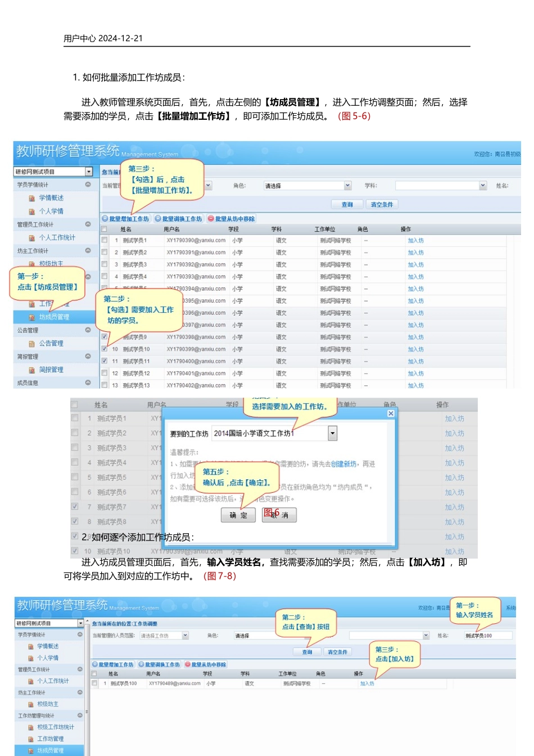Click the 批量增加工作坊 icon above the 测试学员100 table
The image size is (534, 756).
pos(95,665)
